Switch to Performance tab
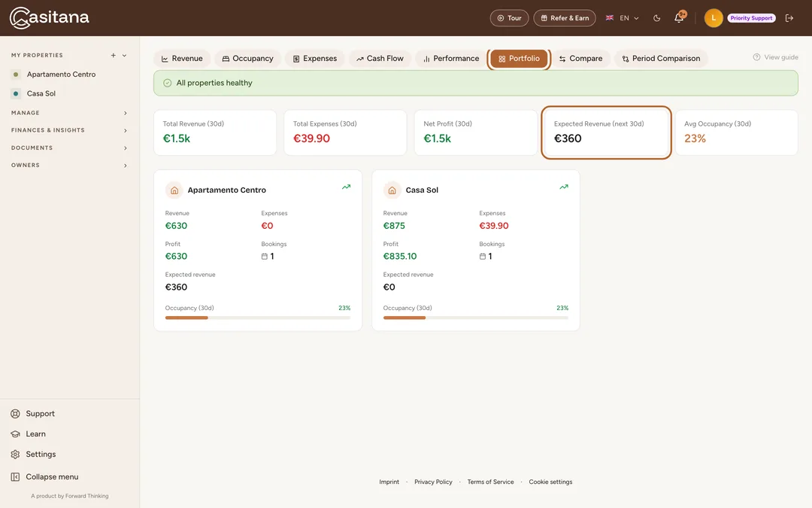812x508 pixels. 450,59
